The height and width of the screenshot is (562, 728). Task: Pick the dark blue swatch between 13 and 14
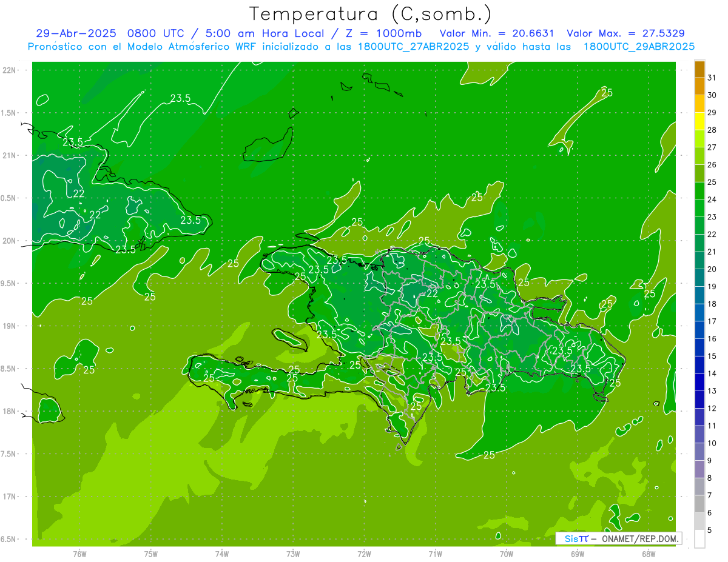(699, 382)
